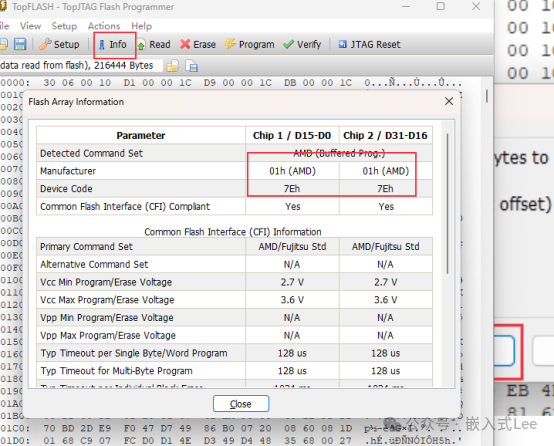Viewport: 554px width, 446px height.
Task: Click the Read toolbar button
Action: [154, 45]
